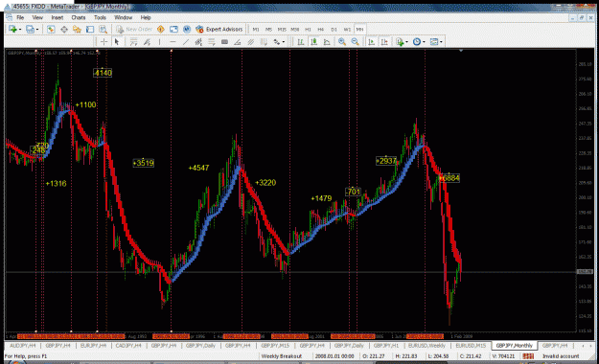Select the Crosshair tool
The width and height of the screenshot is (599, 364).
point(104,42)
